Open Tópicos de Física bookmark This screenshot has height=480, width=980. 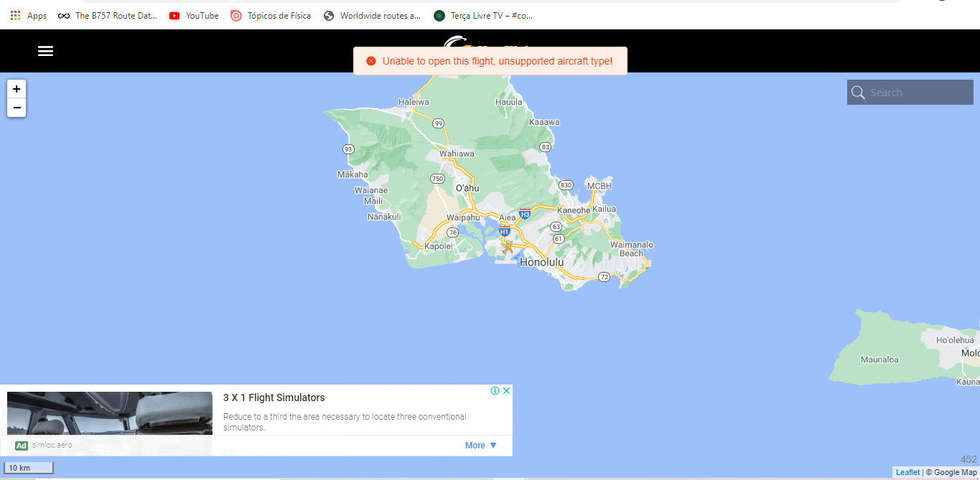click(271, 15)
